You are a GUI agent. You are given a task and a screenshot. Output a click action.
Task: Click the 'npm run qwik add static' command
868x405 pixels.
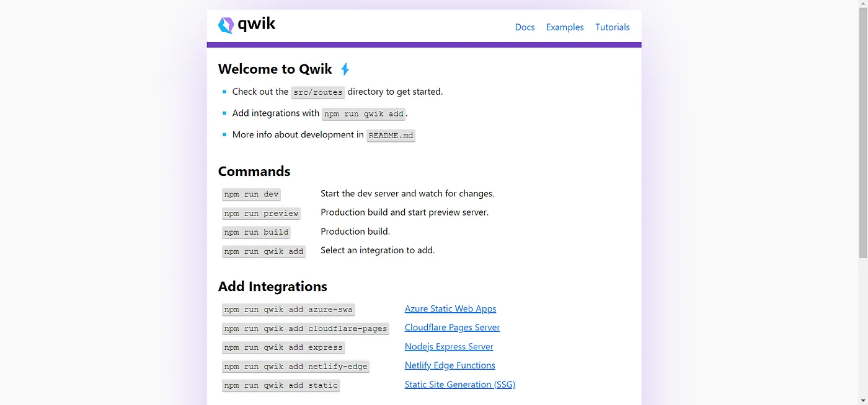click(281, 385)
